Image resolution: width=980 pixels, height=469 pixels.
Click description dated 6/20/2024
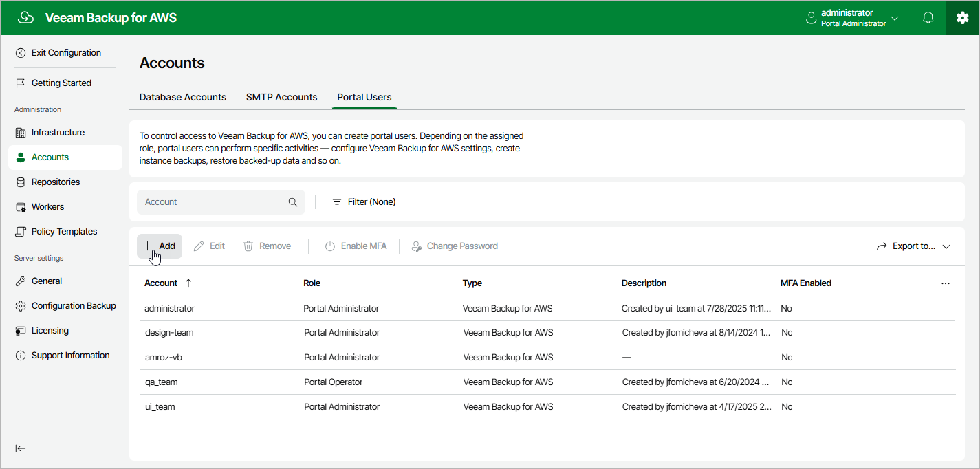click(x=695, y=382)
